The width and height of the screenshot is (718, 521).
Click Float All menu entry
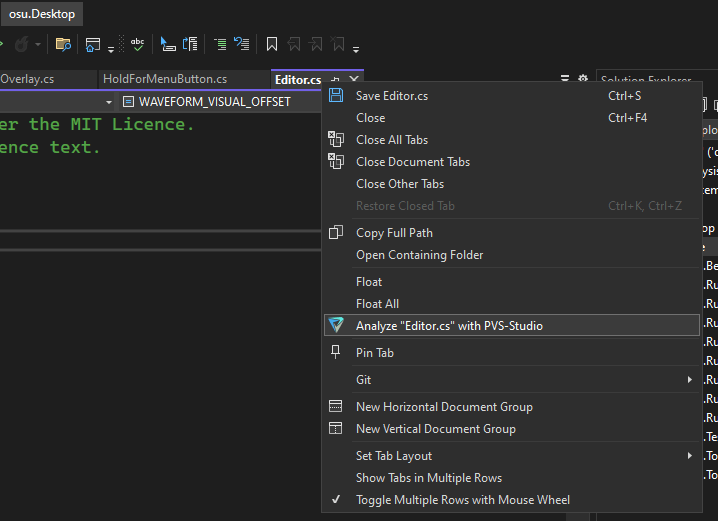point(377,304)
